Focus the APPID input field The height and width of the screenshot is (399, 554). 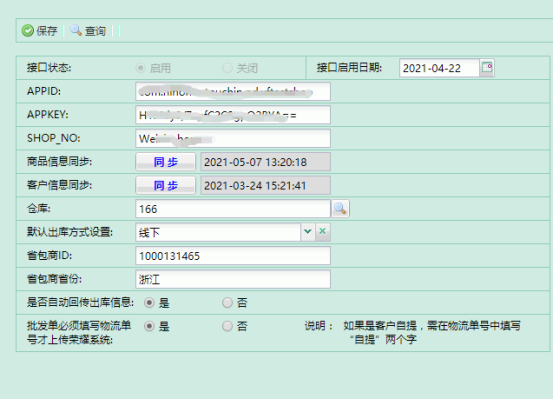[x=233, y=92]
